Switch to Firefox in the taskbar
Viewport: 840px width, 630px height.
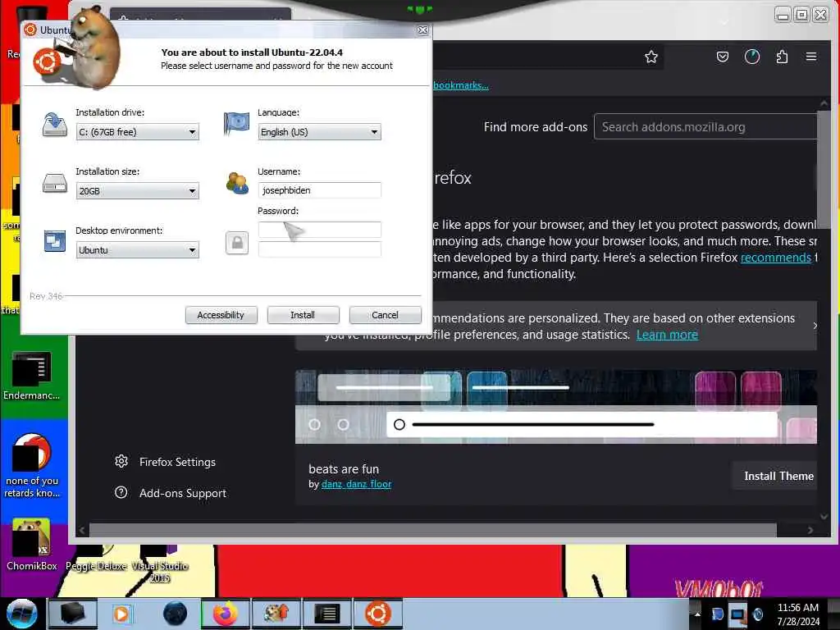tap(226, 614)
